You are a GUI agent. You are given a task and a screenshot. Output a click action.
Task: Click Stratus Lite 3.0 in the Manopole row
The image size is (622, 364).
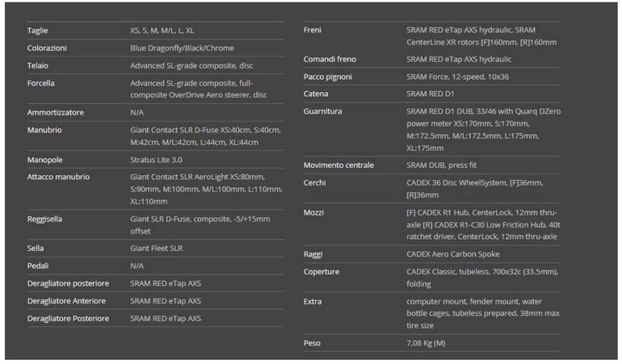point(156,160)
